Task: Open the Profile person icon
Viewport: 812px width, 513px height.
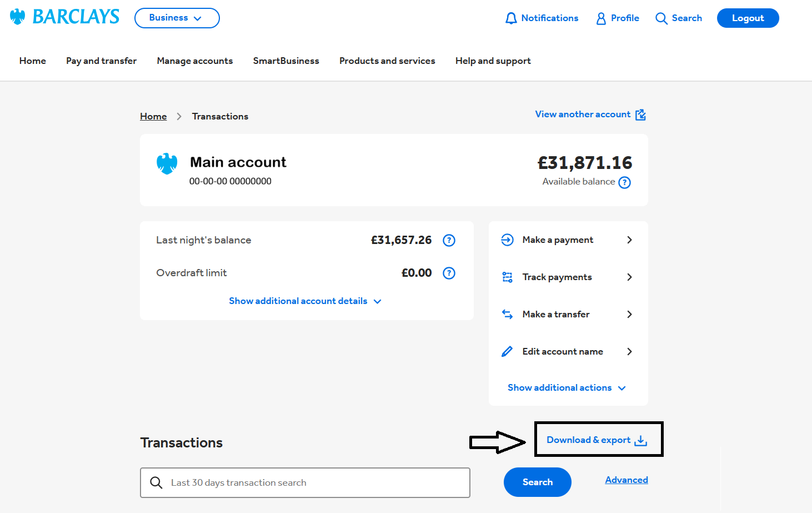Action: [x=601, y=18]
